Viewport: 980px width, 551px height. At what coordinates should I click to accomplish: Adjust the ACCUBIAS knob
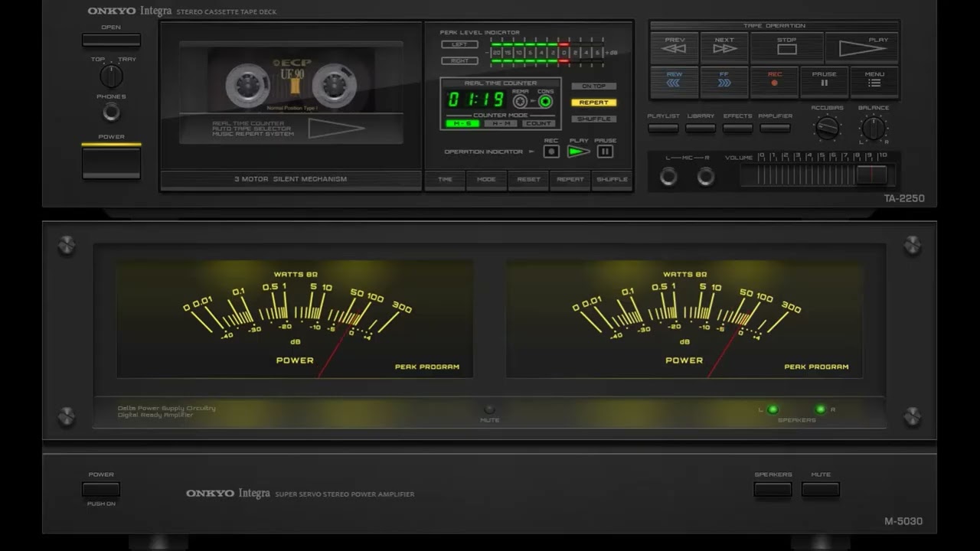tap(827, 128)
